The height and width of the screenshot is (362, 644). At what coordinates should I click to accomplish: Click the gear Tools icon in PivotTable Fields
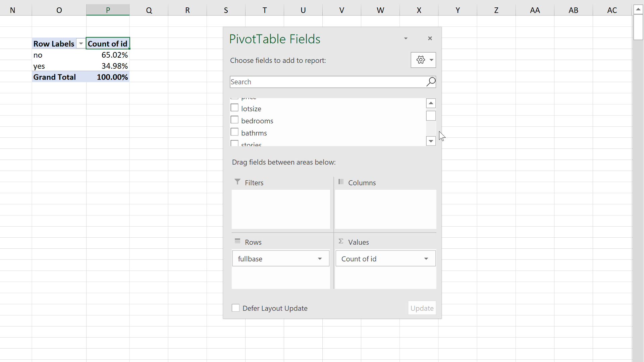[x=421, y=60]
